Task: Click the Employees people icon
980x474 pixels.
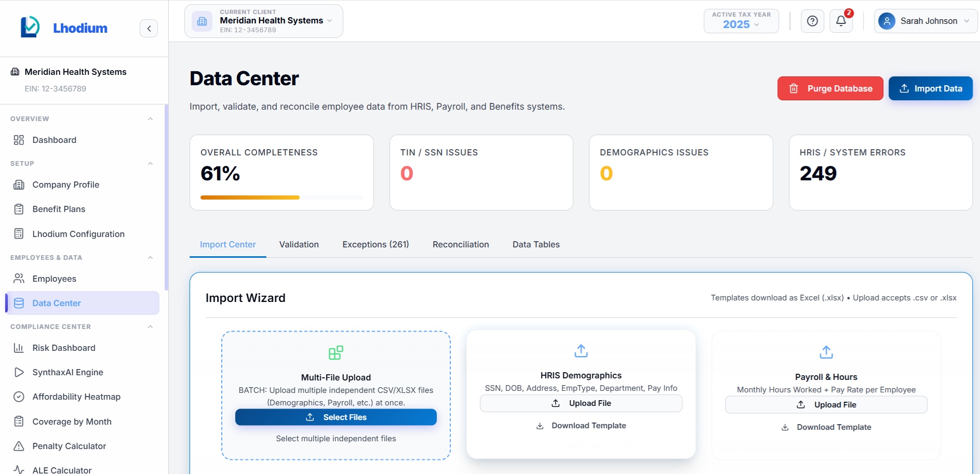Action: 19,279
